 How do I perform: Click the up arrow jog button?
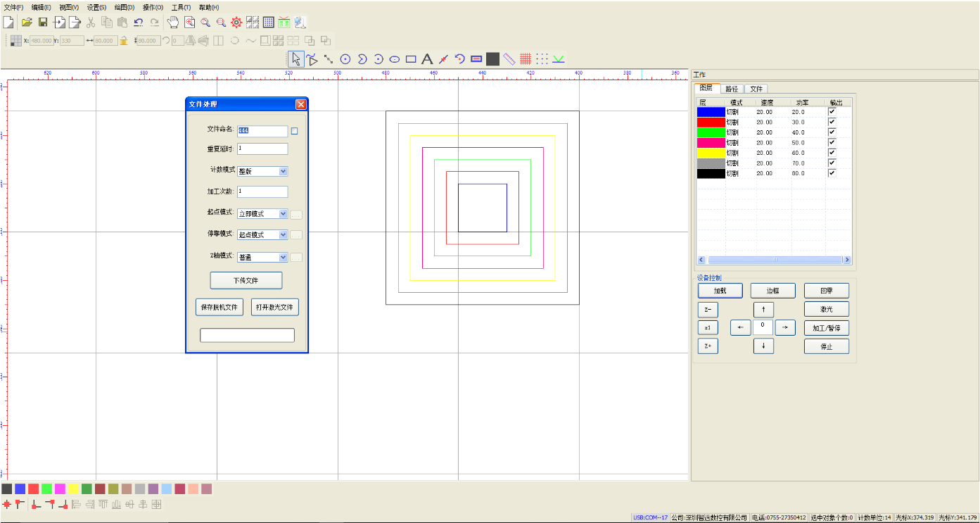[763, 310]
